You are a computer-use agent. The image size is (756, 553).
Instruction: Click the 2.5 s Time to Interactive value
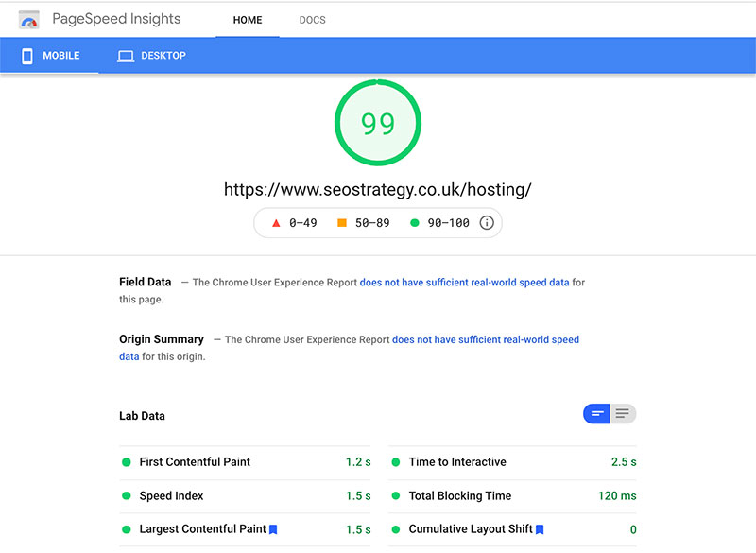(624, 462)
